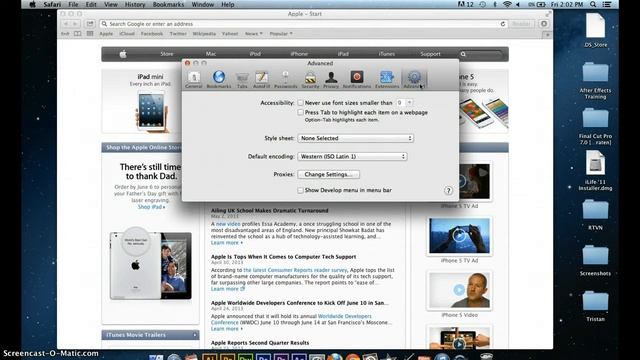The width and height of the screenshot is (640, 360).
Task: Open the Final Cut Pro desktop folder
Action: (595, 127)
